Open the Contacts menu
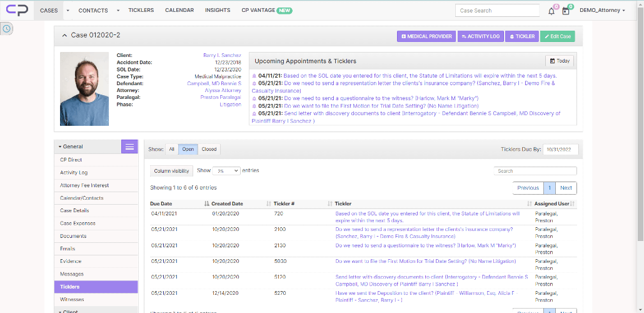 pos(93,10)
